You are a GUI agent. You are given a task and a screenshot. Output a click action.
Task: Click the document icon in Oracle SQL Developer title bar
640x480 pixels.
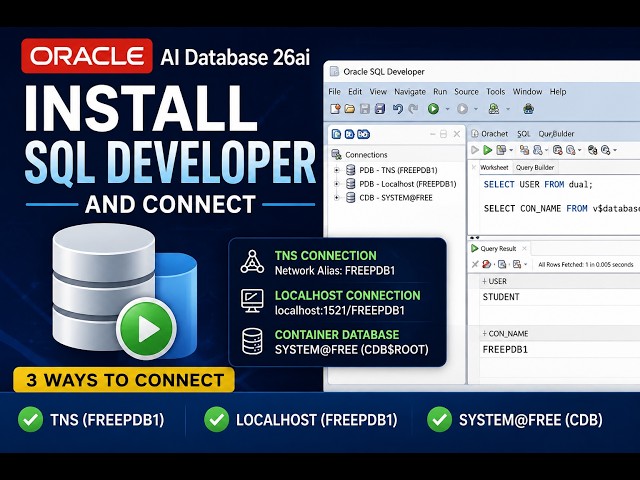(334, 71)
